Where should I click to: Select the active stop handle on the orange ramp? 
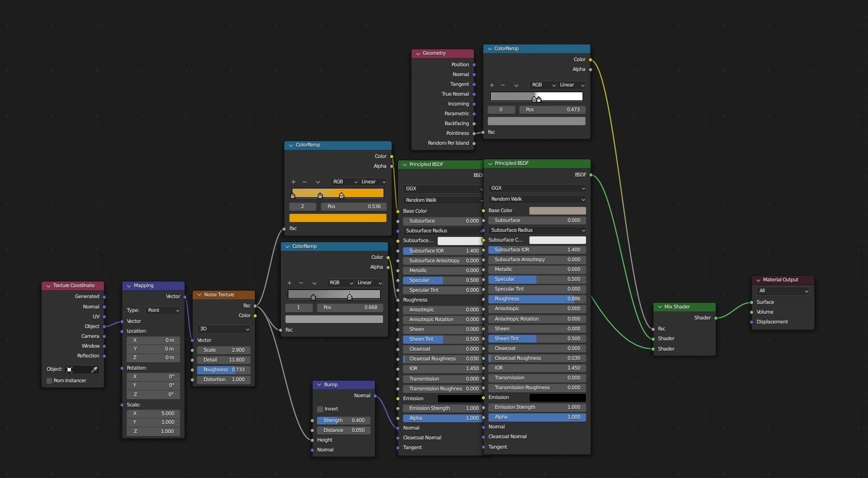tap(341, 195)
